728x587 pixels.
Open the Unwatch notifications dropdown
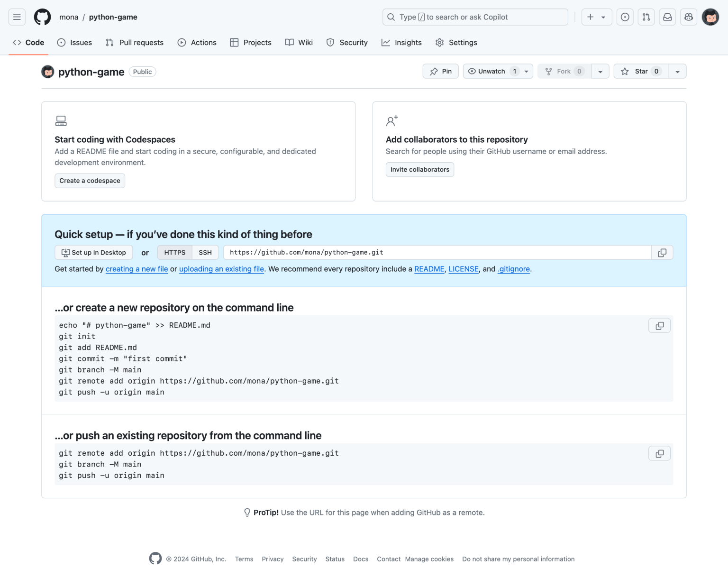(x=526, y=71)
